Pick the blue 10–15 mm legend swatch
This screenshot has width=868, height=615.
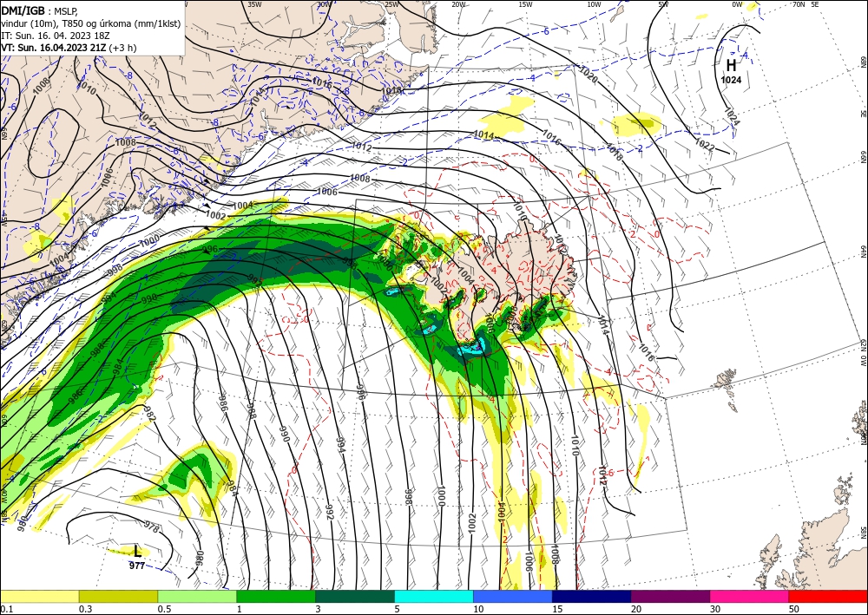[x=513, y=596]
